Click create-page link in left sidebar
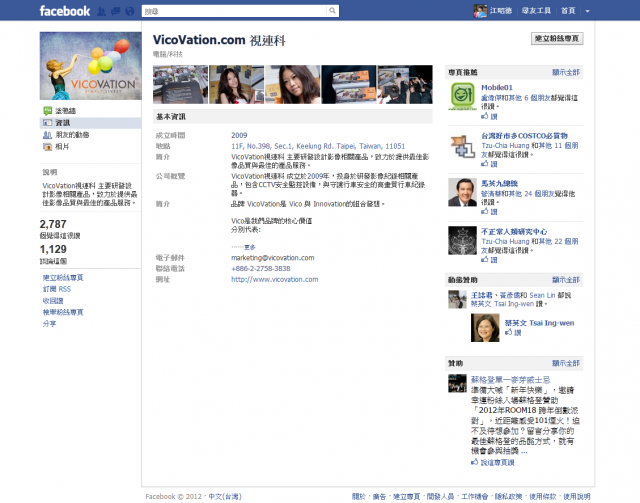This screenshot has width=640, height=503. coord(63,278)
